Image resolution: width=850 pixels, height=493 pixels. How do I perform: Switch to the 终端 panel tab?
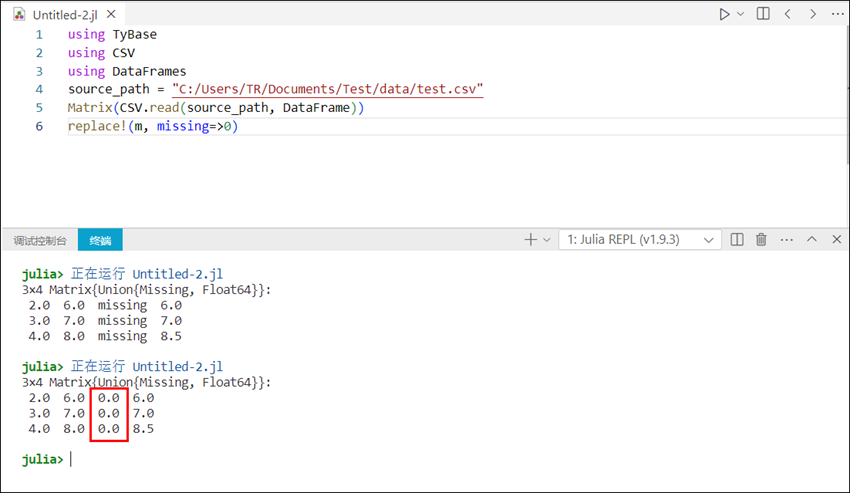point(100,240)
